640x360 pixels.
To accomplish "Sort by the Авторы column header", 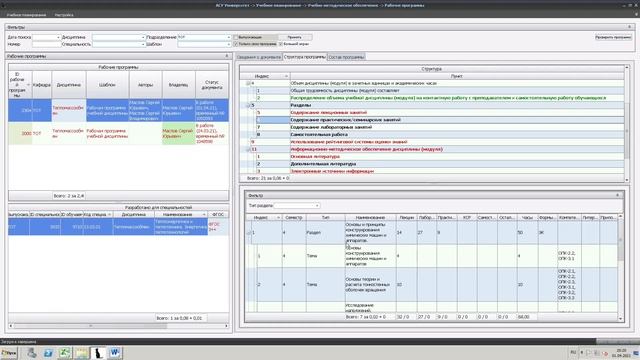I will click(x=145, y=85).
